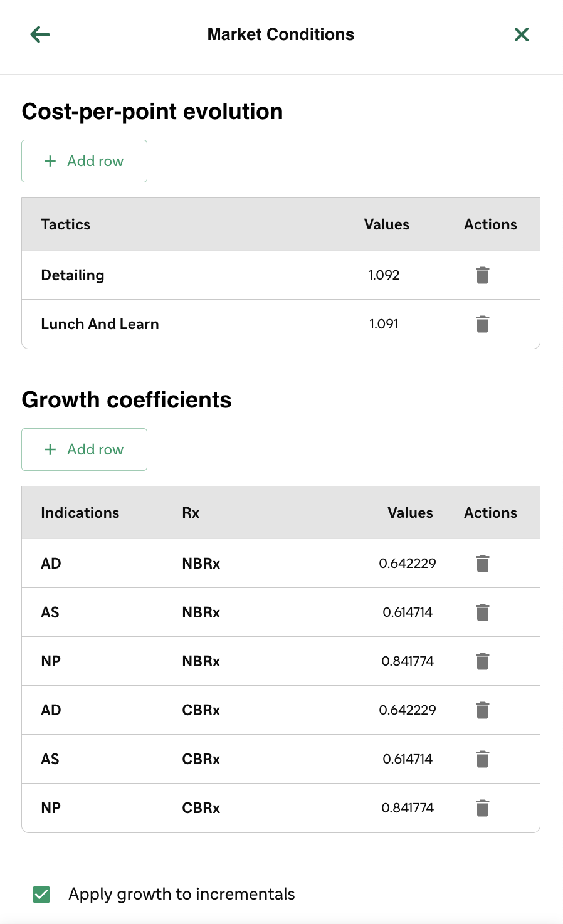Go back using the left arrow icon

coord(40,34)
